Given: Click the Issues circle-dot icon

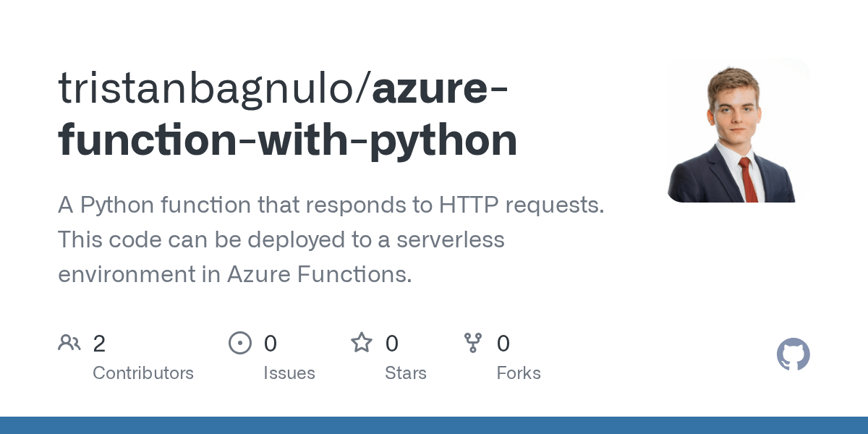Looking at the screenshot, I should [x=240, y=343].
